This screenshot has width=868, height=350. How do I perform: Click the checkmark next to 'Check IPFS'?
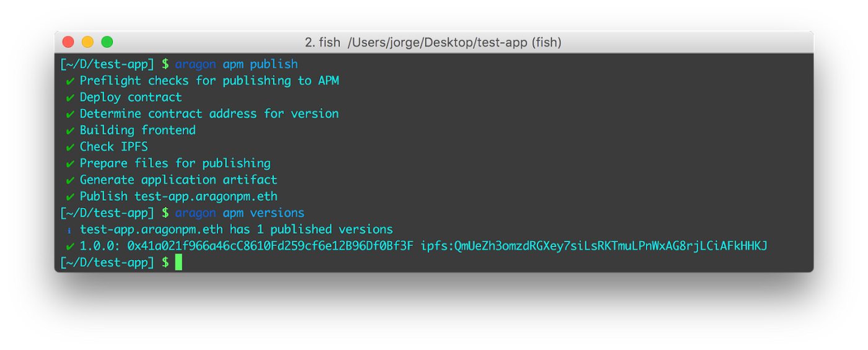[x=70, y=147]
